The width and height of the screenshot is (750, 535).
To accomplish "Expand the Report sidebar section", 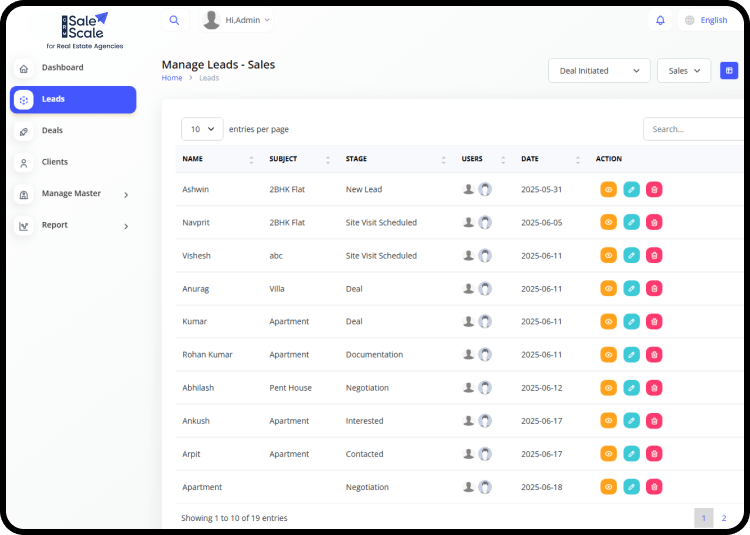I will point(72,226).
